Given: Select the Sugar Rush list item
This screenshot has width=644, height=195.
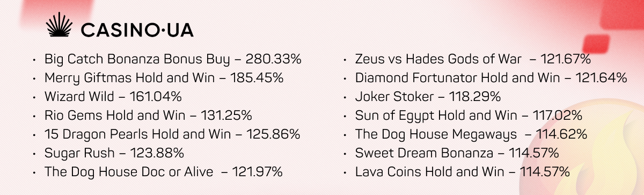Looking at the screenshot, I should click(114, 153).
